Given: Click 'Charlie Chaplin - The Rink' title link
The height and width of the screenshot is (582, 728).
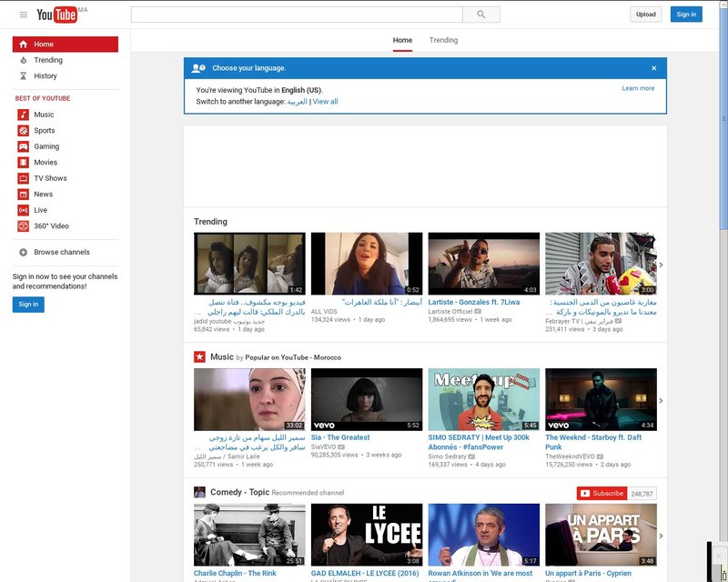Looking at the screenshot, I should coord(235,573).
